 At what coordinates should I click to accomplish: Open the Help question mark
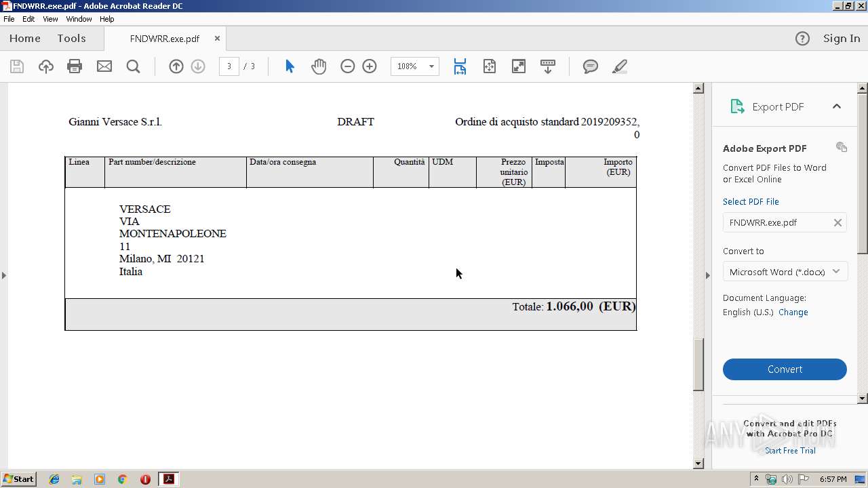[x=802, y=39]
